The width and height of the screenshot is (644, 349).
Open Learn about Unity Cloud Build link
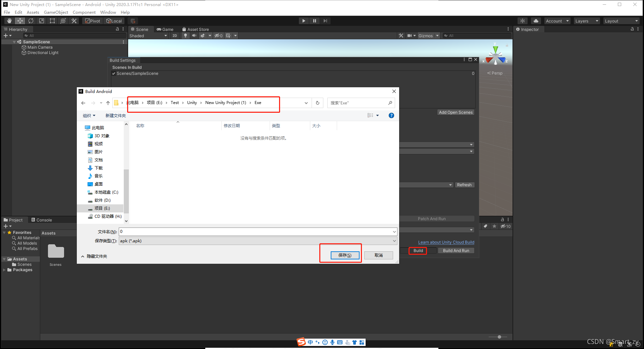click(x=446, y=242)
